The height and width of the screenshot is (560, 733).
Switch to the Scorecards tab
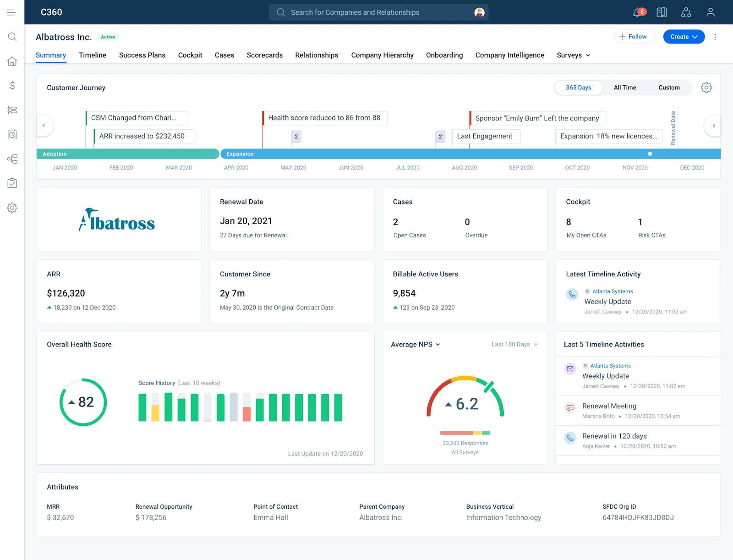tap(264, 55)
